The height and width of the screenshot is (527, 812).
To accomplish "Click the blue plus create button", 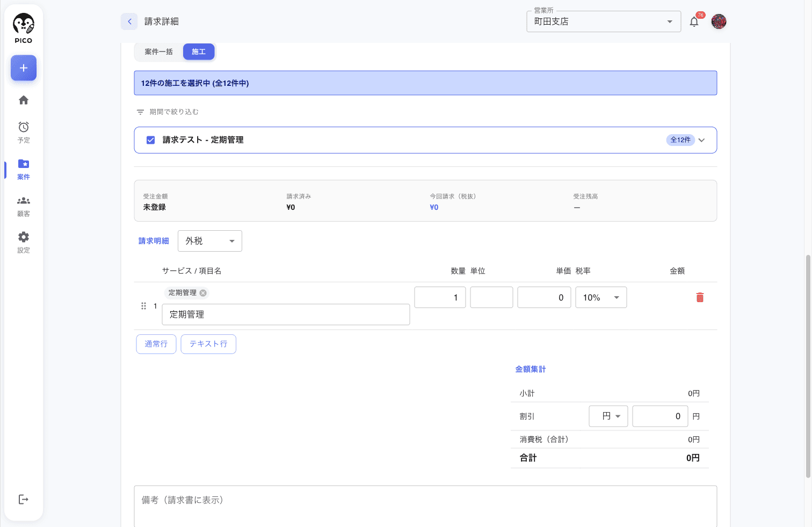I will click(24, 68).
